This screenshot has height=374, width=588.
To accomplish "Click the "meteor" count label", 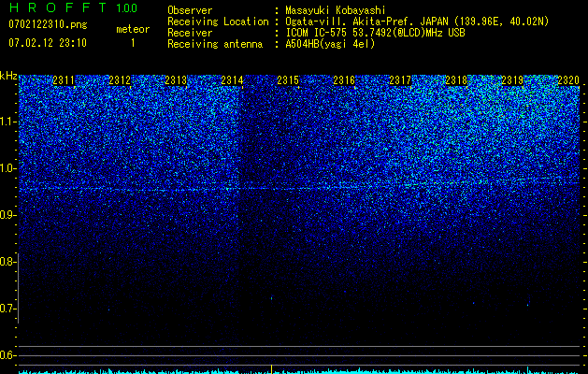I will coord(133,29).
